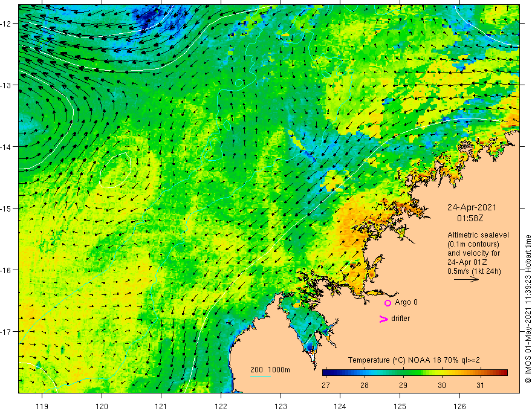Image resolution: width=532 pixels, height=411 pixels.
Task: Click the color bar value 27
Action: point(326,386)
